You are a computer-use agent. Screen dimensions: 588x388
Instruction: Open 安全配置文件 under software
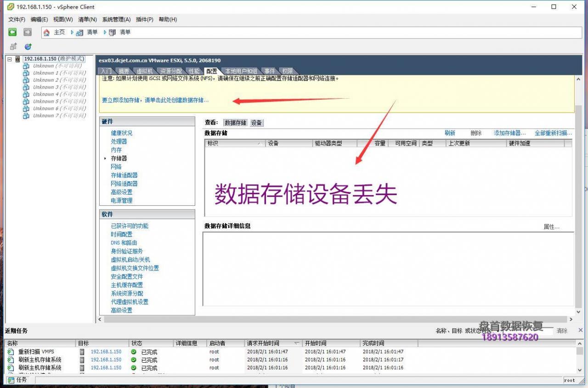(x=127, y=277)
